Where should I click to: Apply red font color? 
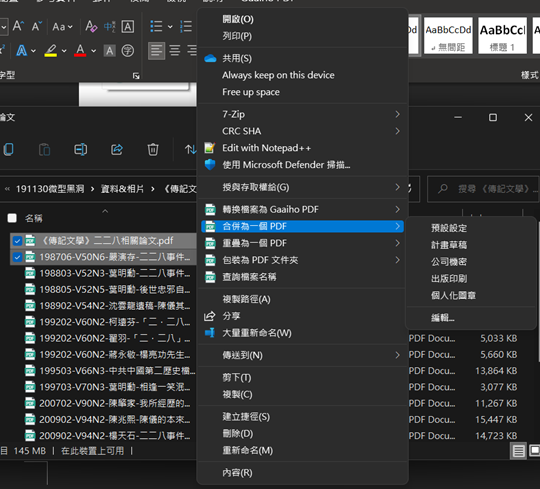point(80,51)
